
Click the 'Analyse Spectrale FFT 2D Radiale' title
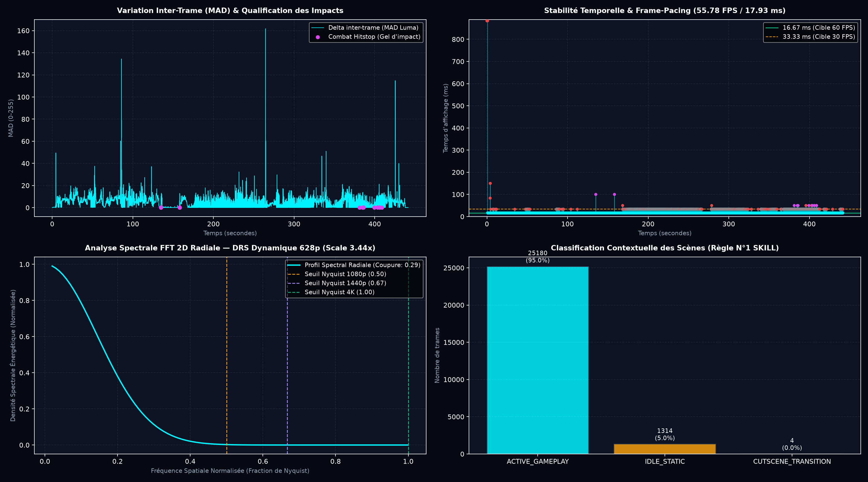pyautogui.click(x=230, y=248)
